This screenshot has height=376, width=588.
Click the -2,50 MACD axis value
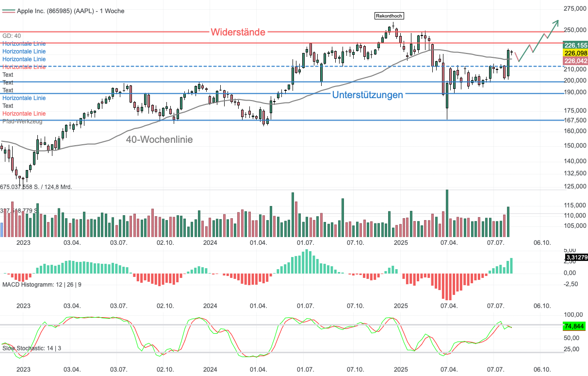pyautogui.click(x=570, y=284)
